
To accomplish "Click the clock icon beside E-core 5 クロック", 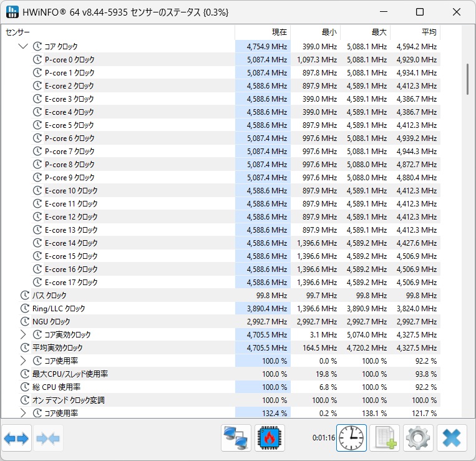I will pyautogui.click(x=37, y=125).
